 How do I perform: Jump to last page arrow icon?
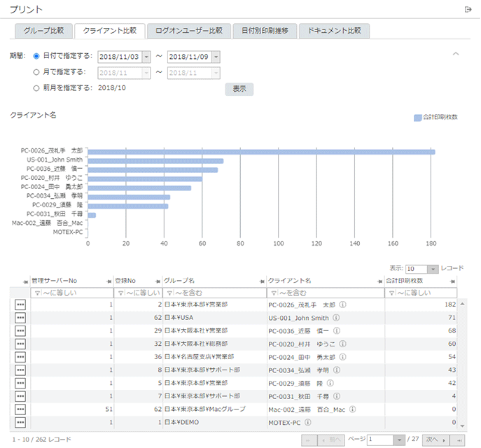click(460, 439)
